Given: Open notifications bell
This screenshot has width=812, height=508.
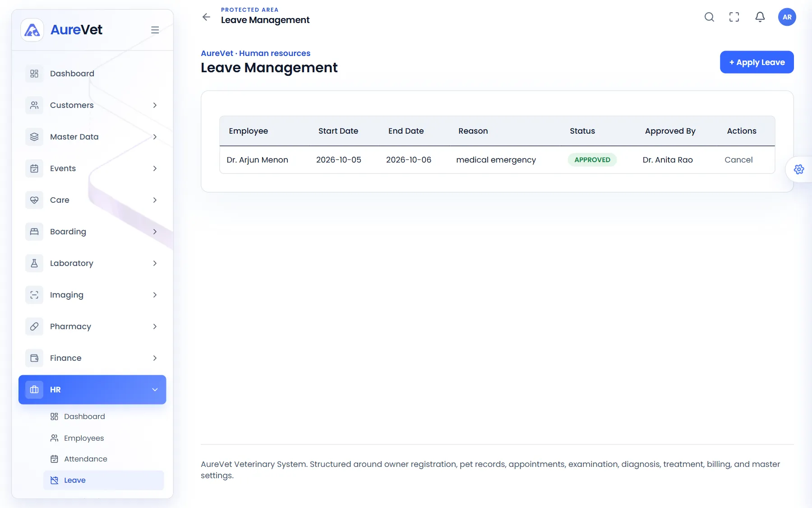Looking at the screenshot, I should pyautogui.click(x=760, y=17).
